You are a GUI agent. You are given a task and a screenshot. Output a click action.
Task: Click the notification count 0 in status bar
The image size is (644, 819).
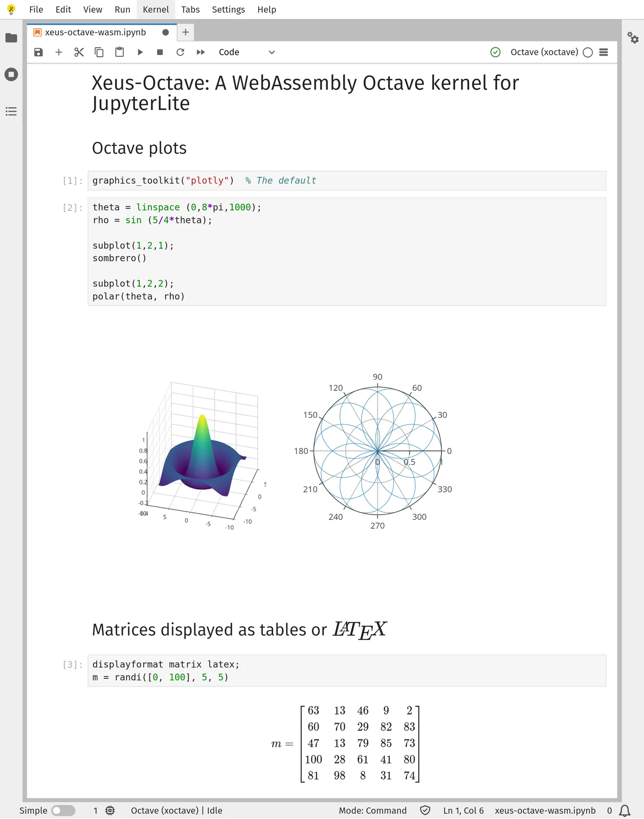point(609,810)
